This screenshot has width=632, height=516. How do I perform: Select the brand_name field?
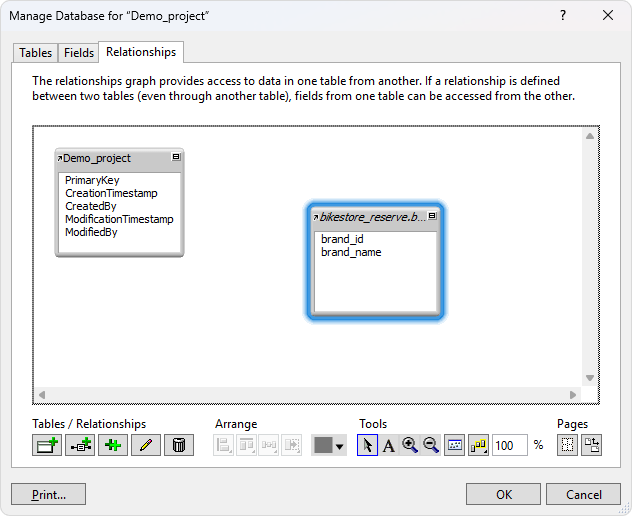[351, 252]
